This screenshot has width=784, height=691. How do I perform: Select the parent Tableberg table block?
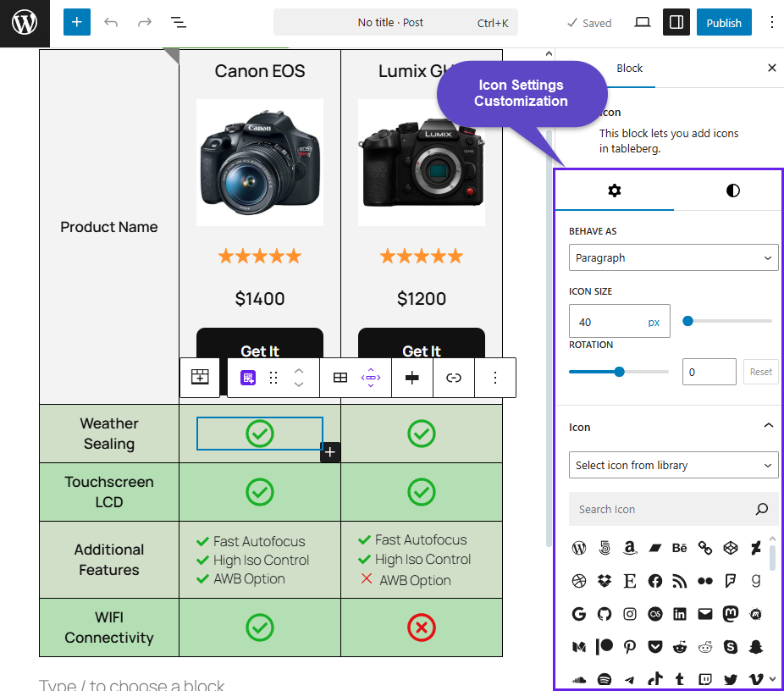200,378
